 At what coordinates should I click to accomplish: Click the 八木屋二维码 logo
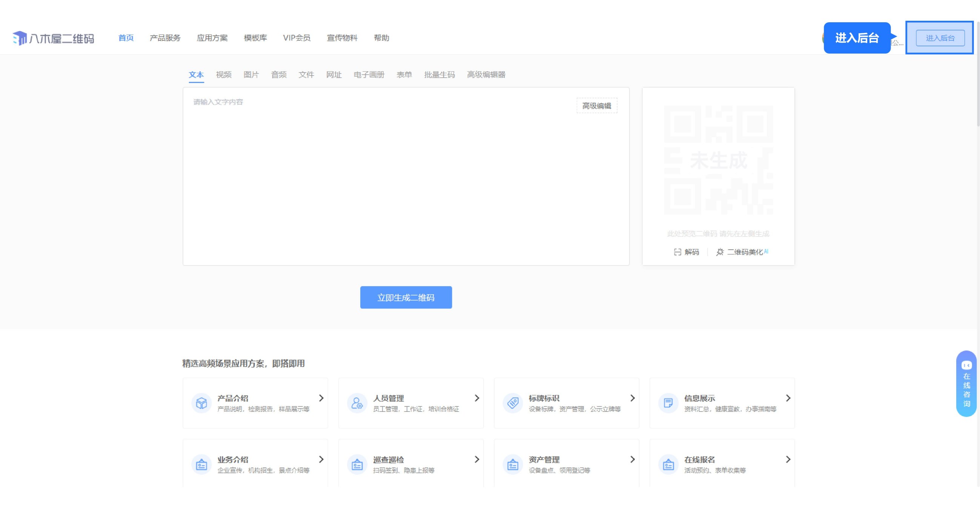coord(53,38)
